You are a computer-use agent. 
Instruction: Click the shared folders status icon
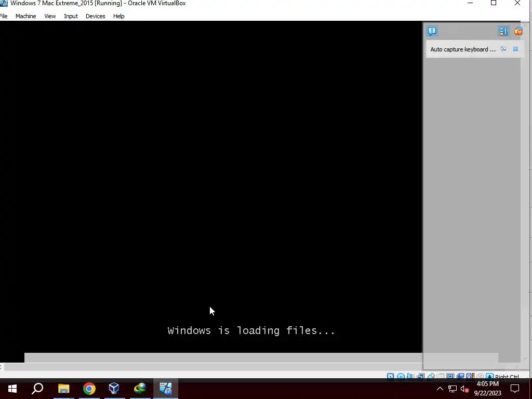pyautogui.click(x=440, y=376)
